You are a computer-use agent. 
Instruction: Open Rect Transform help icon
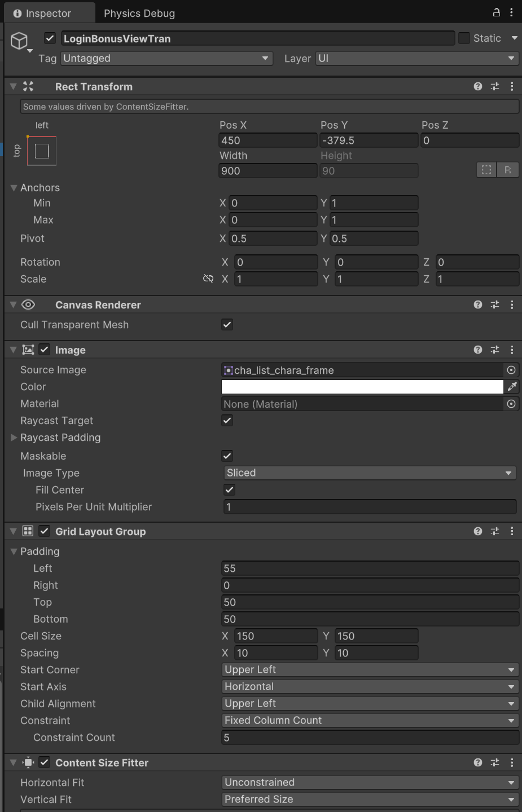[x=478, y=86]
